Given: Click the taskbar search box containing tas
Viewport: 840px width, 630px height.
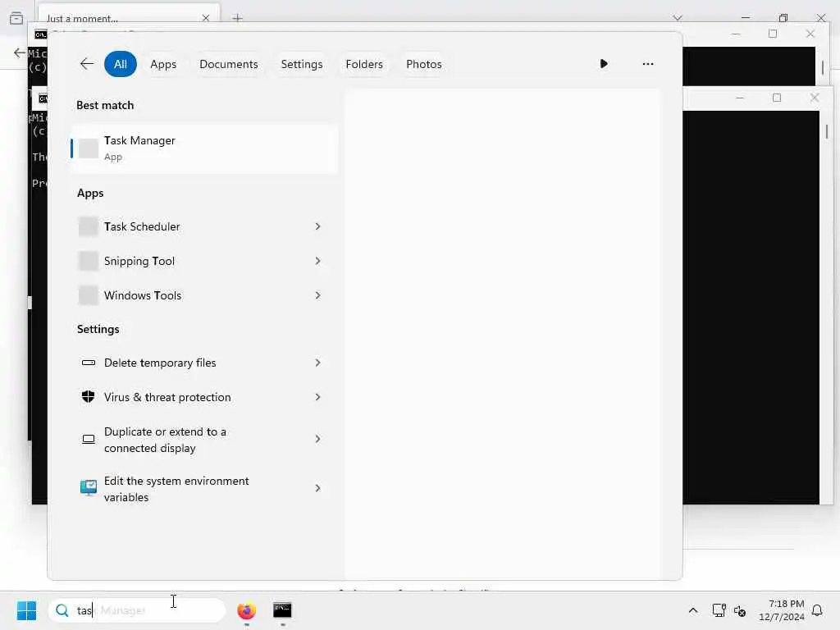Looking at the screenshot, I should pyautogui.click(x=137, y=610).
